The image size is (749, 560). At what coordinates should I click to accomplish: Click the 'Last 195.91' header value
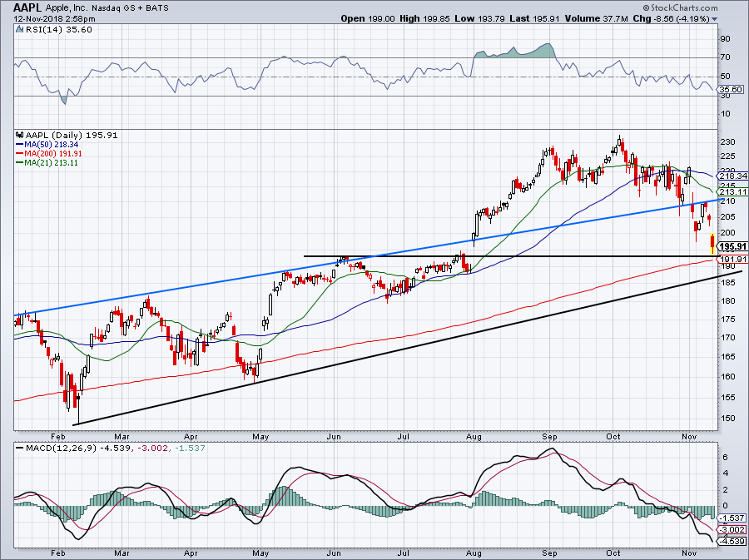point(535,18)
